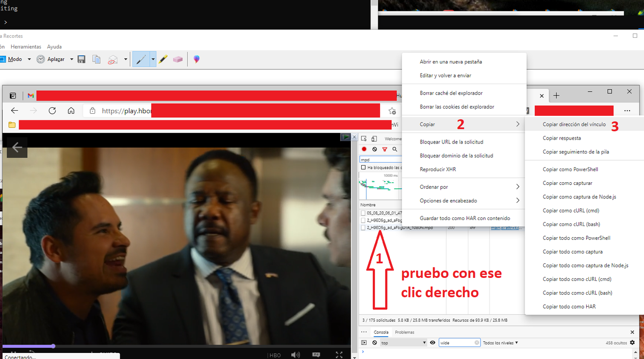This screenshot has width=644, height=359.
Task: Open Paint 3D from Recortes toolbar
Action: [x=196, y=59]
